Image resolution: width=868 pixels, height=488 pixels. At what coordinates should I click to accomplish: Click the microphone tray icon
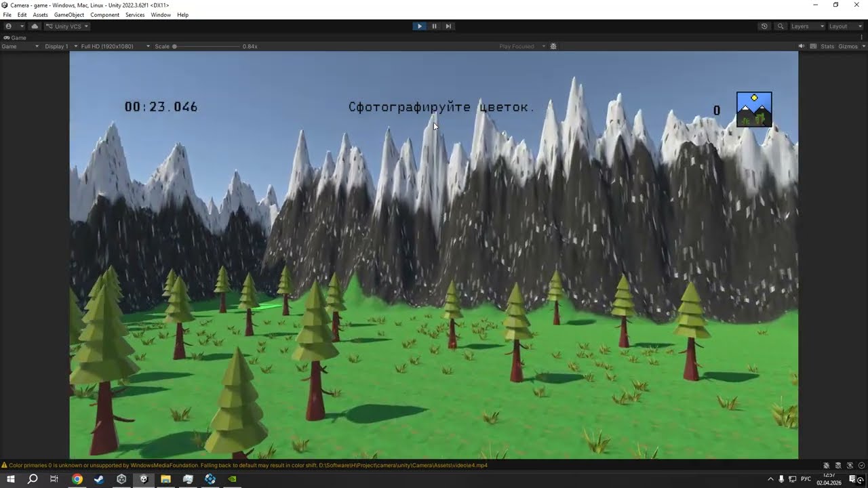tap(781, 479)
